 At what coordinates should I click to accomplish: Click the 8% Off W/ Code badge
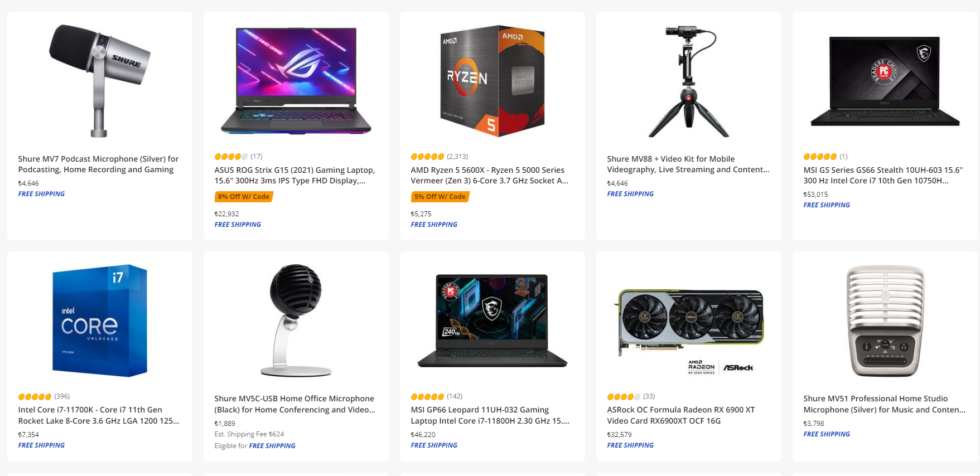[244, 197]
